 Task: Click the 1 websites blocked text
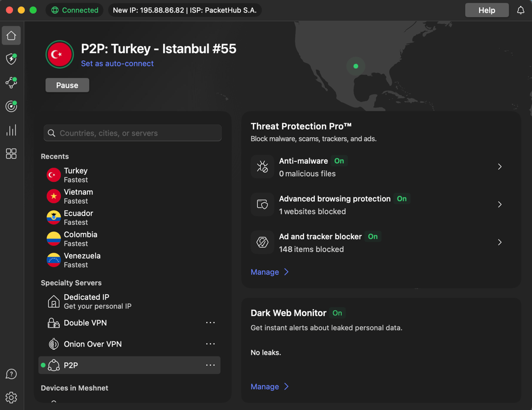[312, 211]
